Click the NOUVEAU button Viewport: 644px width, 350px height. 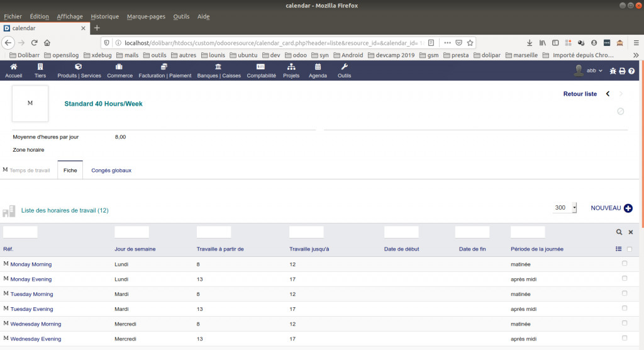tap(611, 208)
